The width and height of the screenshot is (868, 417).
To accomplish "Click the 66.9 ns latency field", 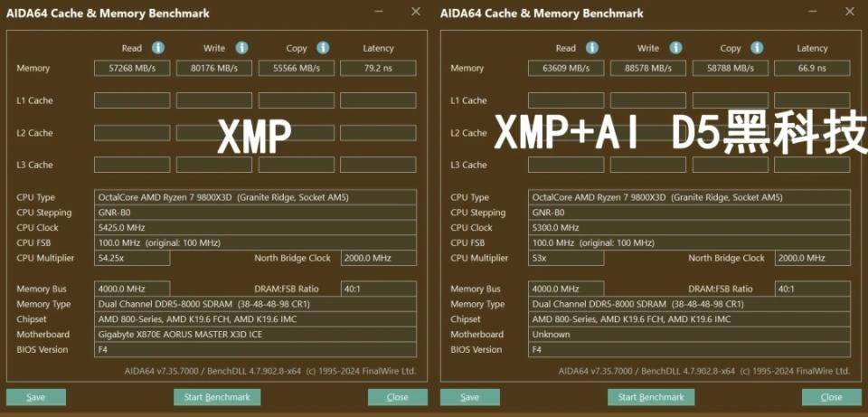I will coord(812,69).
